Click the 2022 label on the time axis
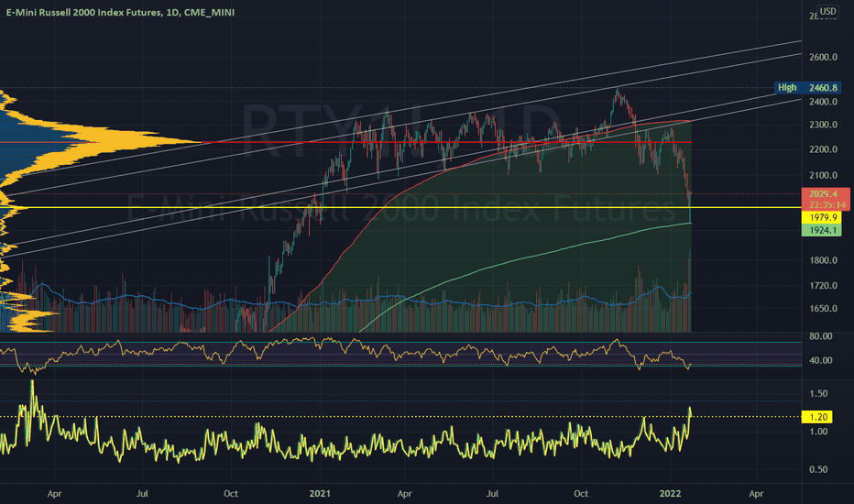The height and width of the screenshot is (504, 854). point(670,494)
